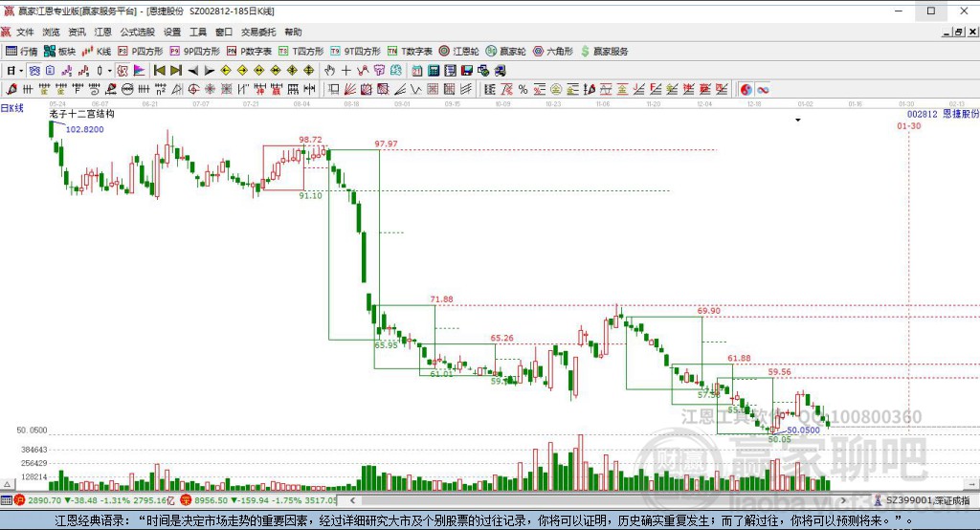Toggle the highlighted red 区 toolbar button

pyautogui.click(x=122, y=71)
